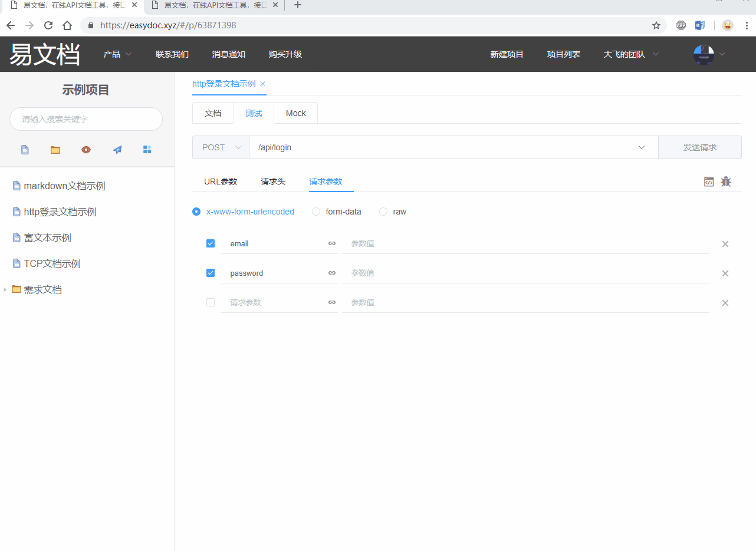Click the bug debug icon
The height and width of the screenshot is (551, 756).
[x=726, y=182]
